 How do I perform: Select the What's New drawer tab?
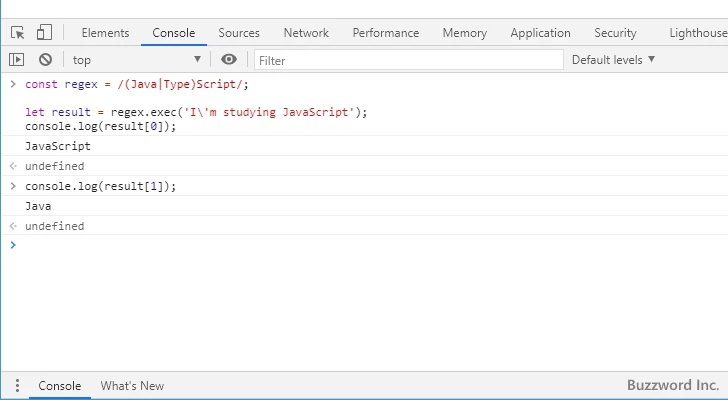(132, 386)
